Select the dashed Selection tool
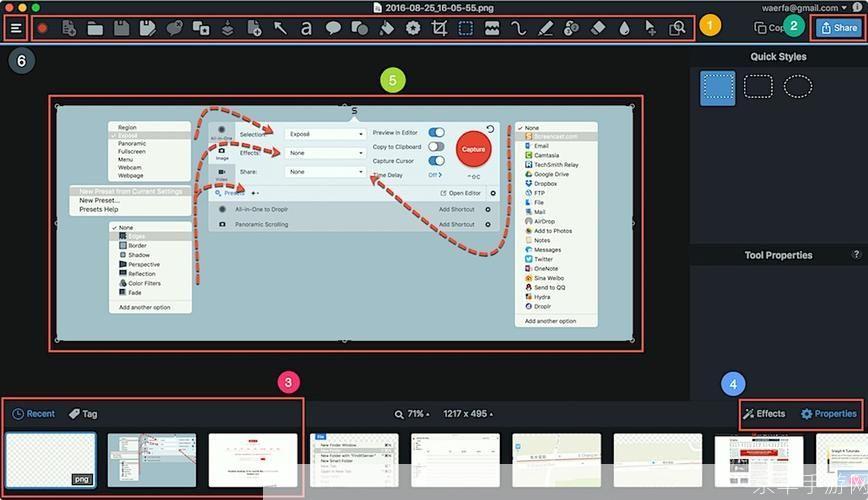 click(466, 28)
